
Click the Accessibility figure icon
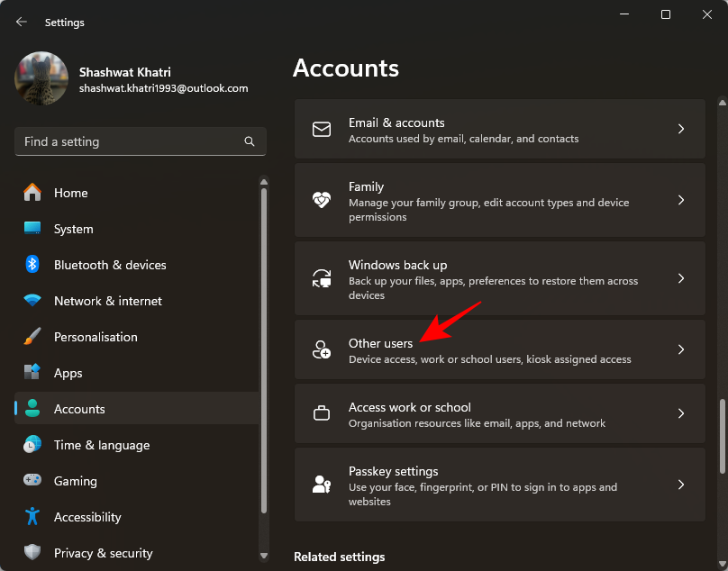click(x=32, y=517)
